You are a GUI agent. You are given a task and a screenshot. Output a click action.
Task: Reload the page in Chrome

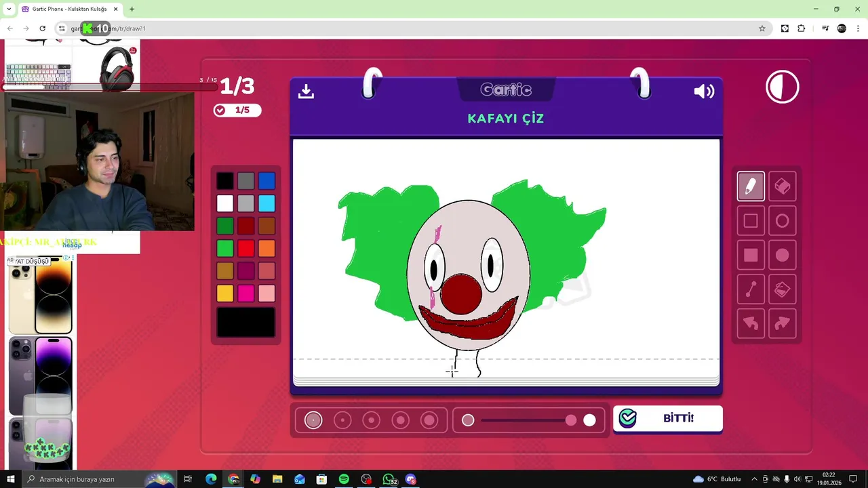coord(42,28)
